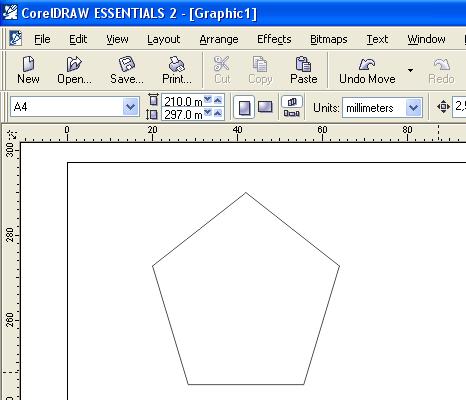Click the CorelDRAW document icon beside File
Image resolution: width=466 pixels, height=400 pixels.
pos(15,38)
